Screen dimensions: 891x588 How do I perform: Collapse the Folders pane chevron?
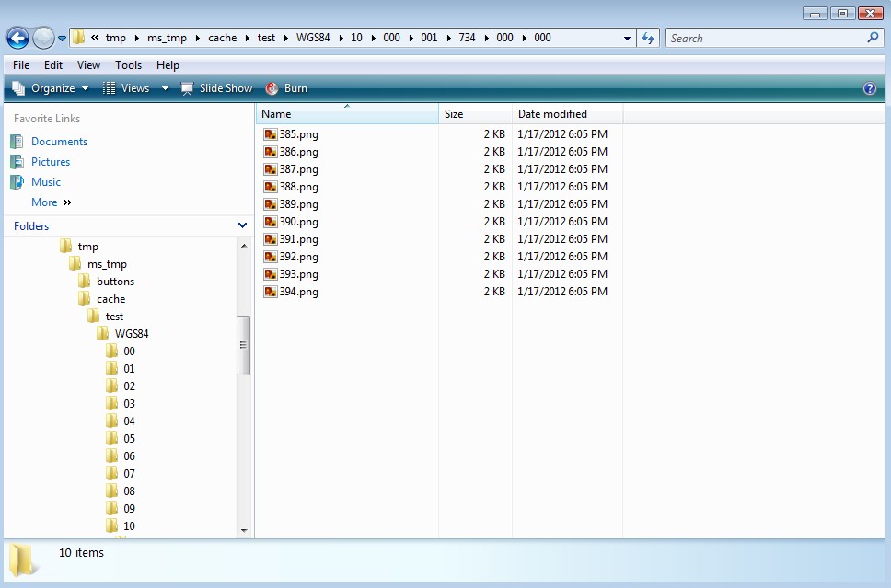point(242,225)
